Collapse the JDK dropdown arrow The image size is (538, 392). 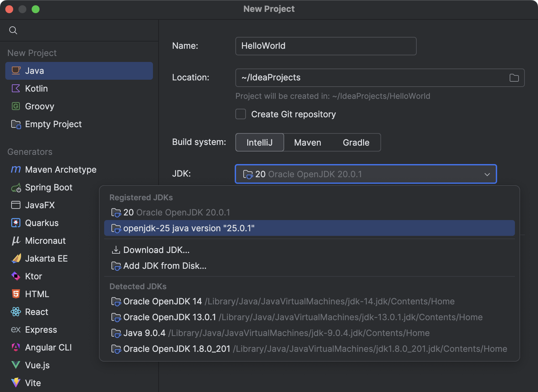click(487, 174)
